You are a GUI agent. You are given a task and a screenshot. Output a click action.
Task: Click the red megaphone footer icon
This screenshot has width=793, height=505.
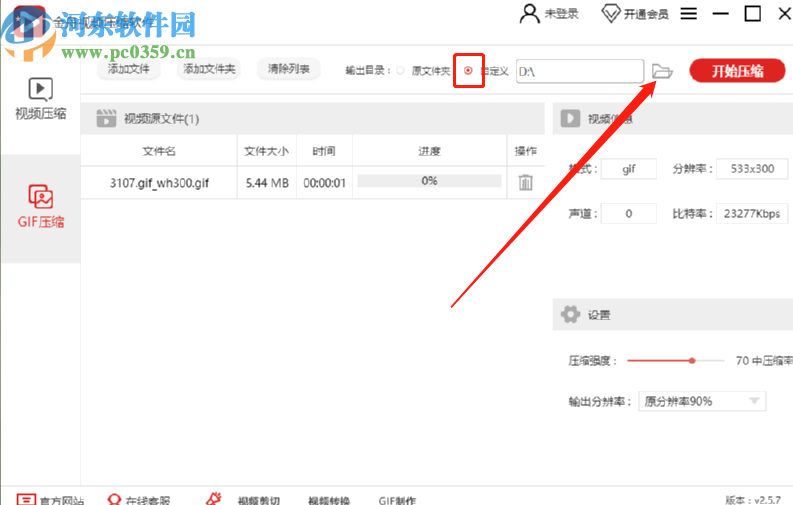tap(214, 498)
